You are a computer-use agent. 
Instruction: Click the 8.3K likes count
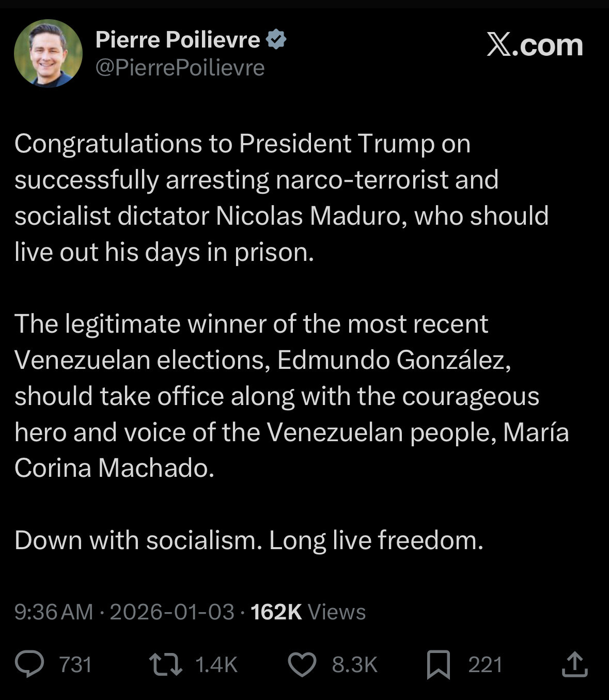(x=354, y=664)
